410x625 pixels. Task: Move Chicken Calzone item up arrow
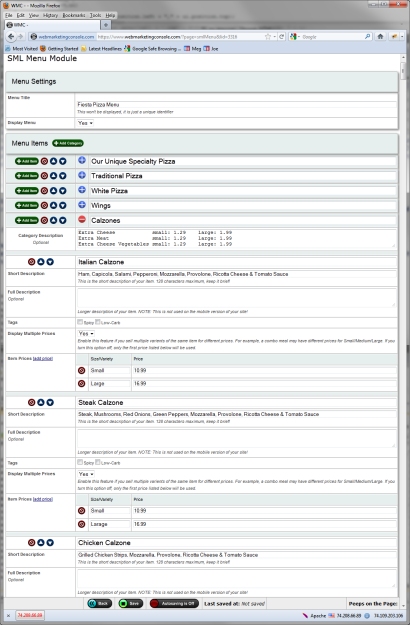[x=41, y=542]
